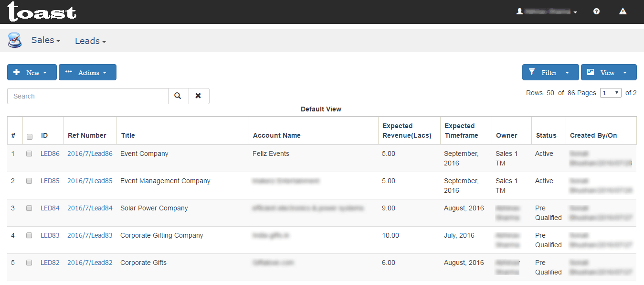This screenshot has width=644, height=285.
Task: Open the help question mark icon
Action: point(596,11)
